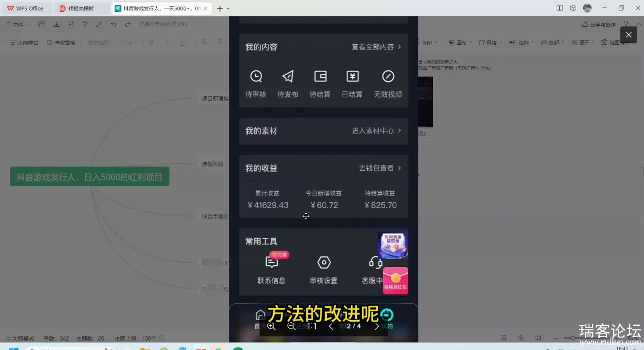Redo the last action in WPS

coord(128,24)
